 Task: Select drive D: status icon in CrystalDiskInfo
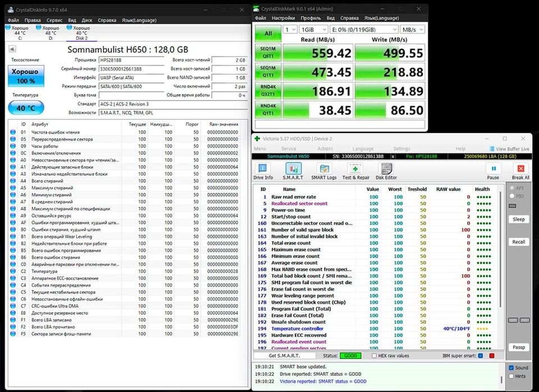(x=39, y=27)
